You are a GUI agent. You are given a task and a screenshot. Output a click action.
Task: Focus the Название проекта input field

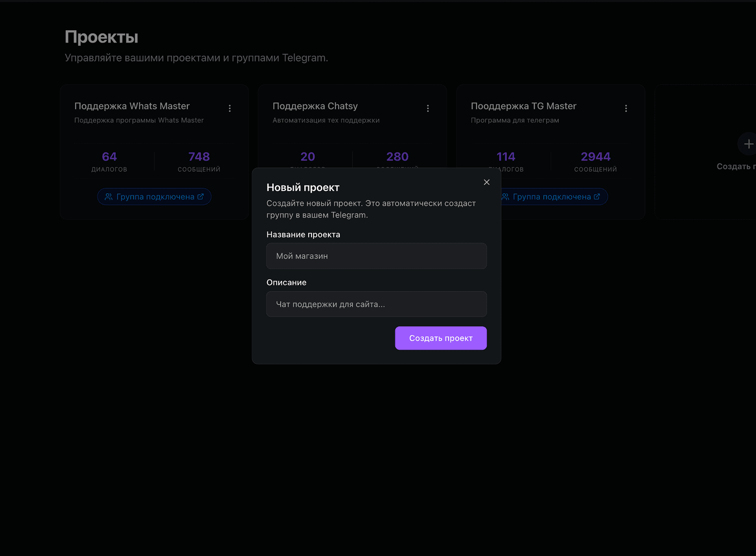[x=376, y=256]
